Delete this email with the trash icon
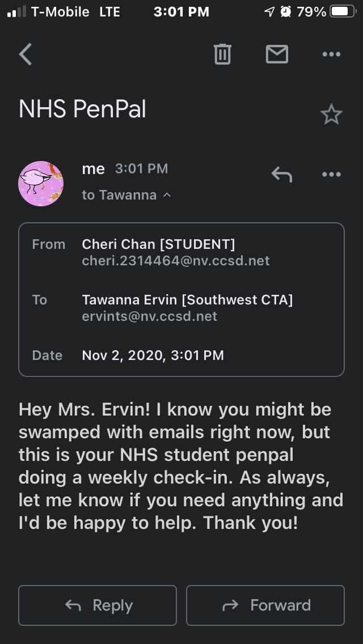This screenshot has height=644, width=363. point(222,54)
